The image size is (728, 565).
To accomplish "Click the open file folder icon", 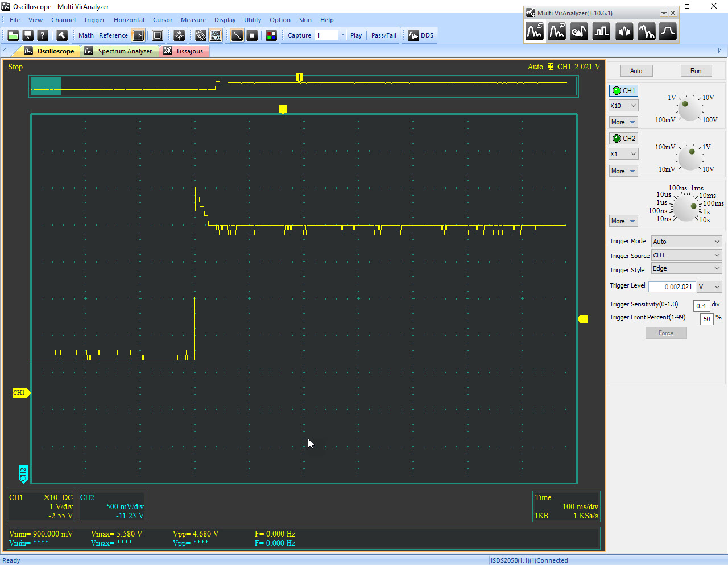I will pos(13,35).
